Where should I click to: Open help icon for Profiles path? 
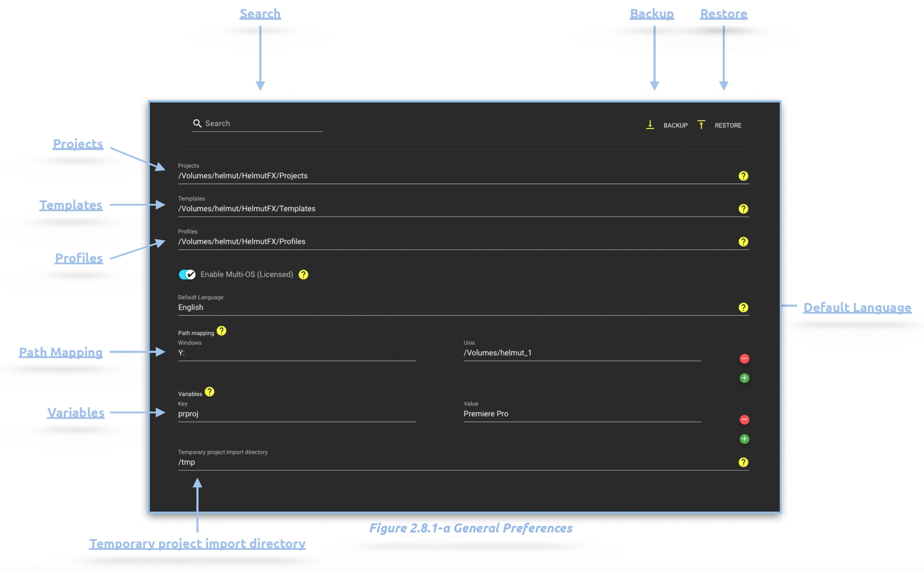coord(743,242)
